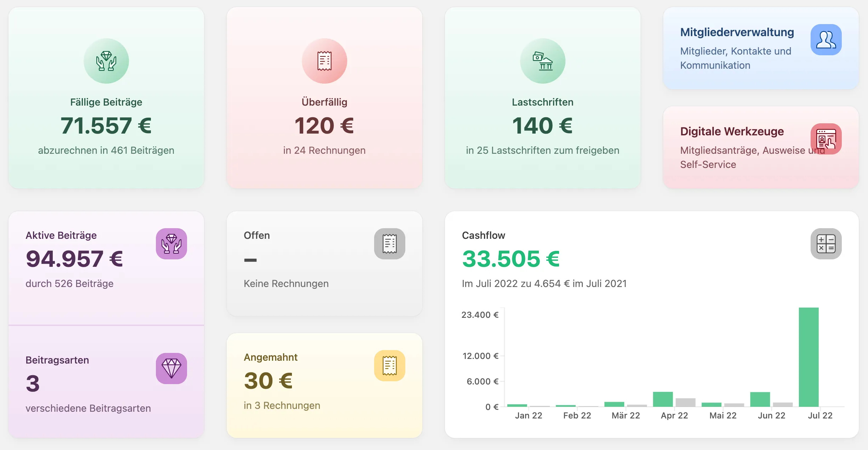Click the gray receipt icon in Offen
868x450 pixels.
[390, 244]
